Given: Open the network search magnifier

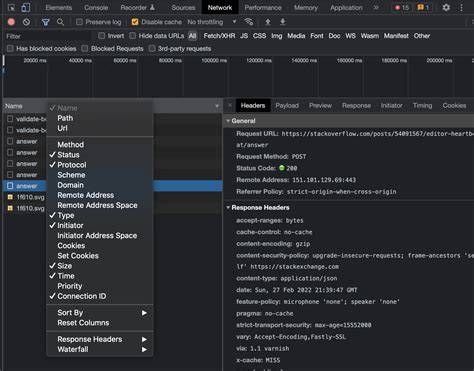Looking at the screenshot, I should [x=60, y=22].
